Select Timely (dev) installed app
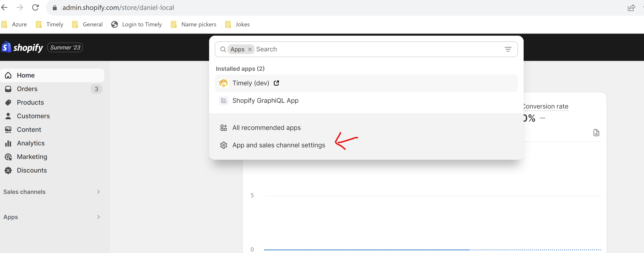644x253 pixels. coord(366,83)
